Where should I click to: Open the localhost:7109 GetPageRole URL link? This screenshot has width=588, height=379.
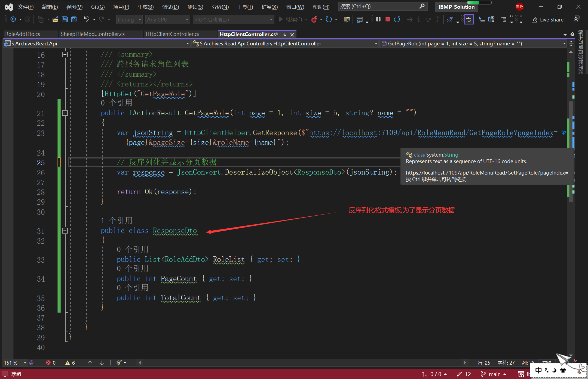pyautogui.click(x=433, y=133)
